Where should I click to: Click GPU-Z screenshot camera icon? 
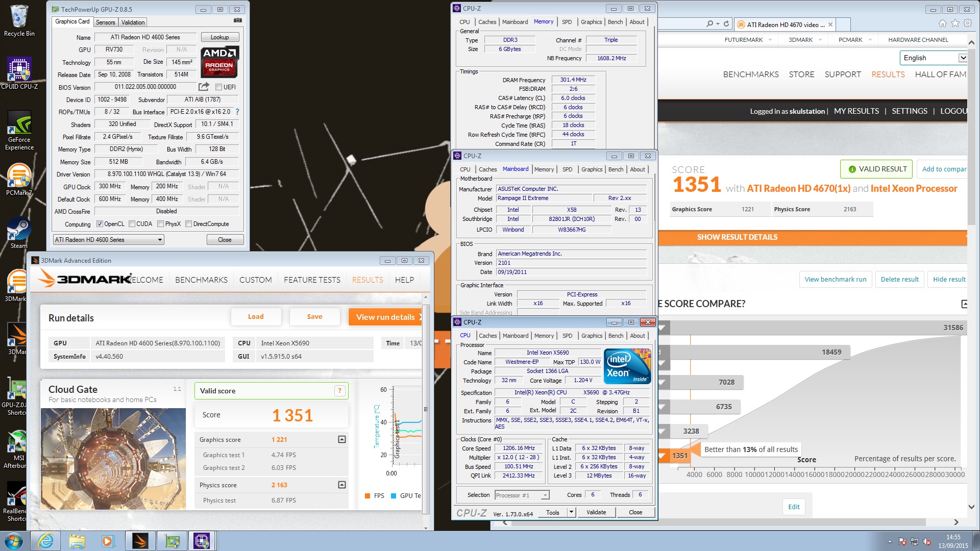click(x=237, y=20)
